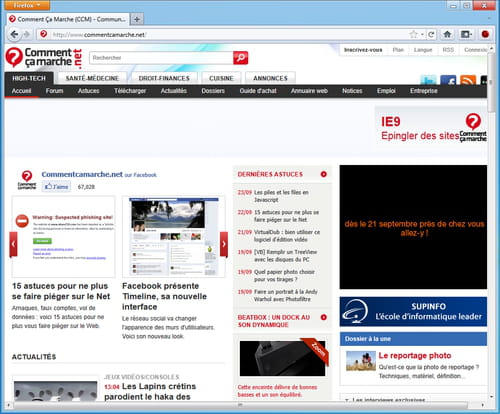Screen dimensions: 500x414
Task: Click the horizontal scrollbar at bottom
Action: pyautogui.click(x=240, y=405)
